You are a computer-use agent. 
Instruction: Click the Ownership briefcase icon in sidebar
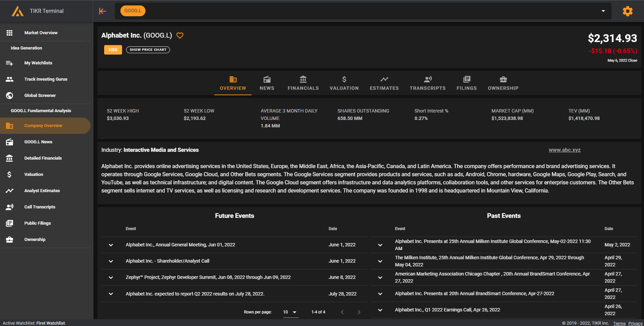point(9,240)
